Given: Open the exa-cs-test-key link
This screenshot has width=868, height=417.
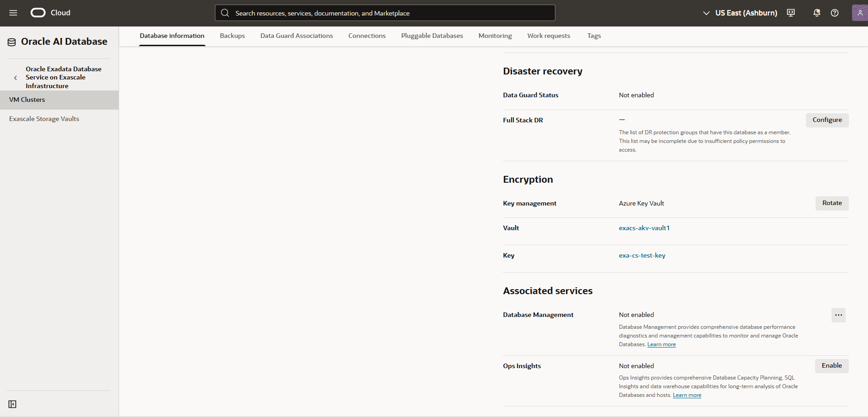Looking at the screenshot, I should coord(642,255).
